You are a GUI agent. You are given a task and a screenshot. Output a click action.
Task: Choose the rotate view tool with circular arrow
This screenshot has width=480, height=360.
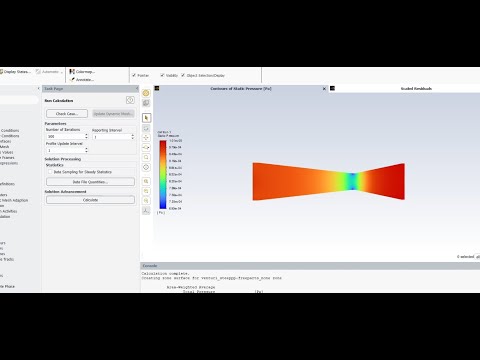[x=146, y=147]
